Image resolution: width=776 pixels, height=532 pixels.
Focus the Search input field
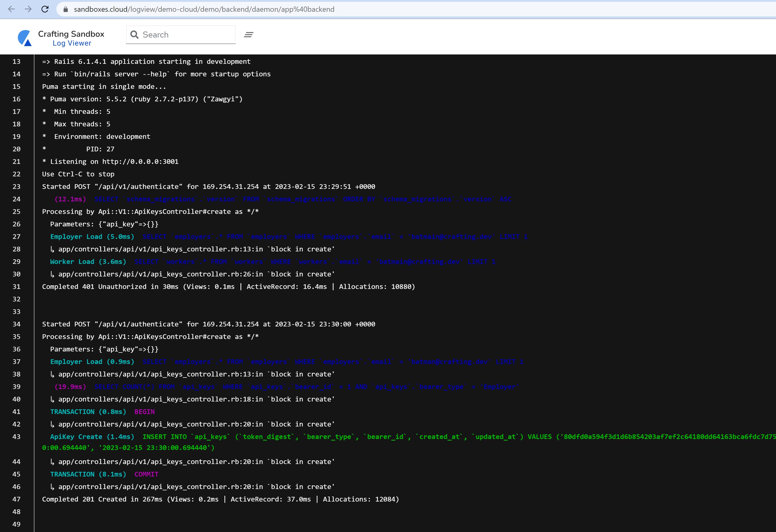tap(187, 35)
